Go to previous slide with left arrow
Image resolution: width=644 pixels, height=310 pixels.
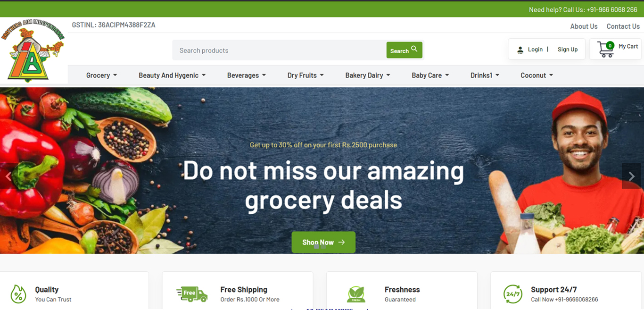(8, 176)
